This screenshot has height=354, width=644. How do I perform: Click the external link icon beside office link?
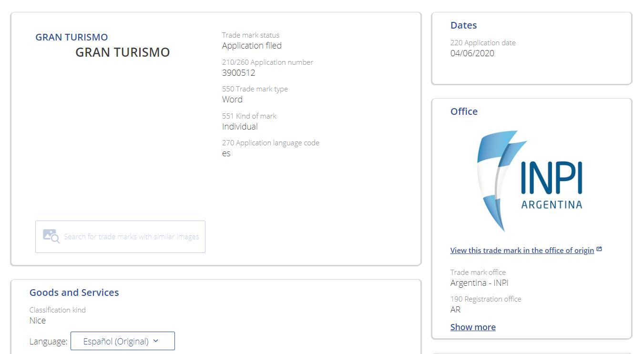(599, 249)
